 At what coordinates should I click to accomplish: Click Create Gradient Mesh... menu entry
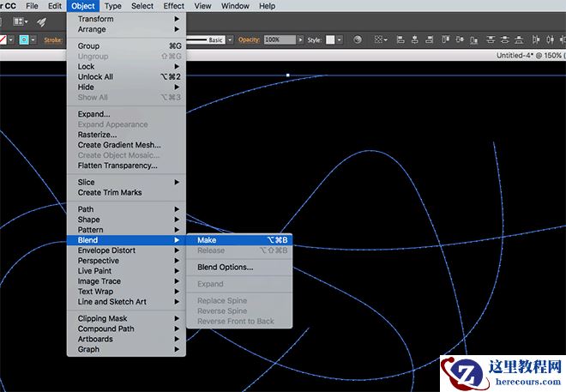click(x=119, y=145)
